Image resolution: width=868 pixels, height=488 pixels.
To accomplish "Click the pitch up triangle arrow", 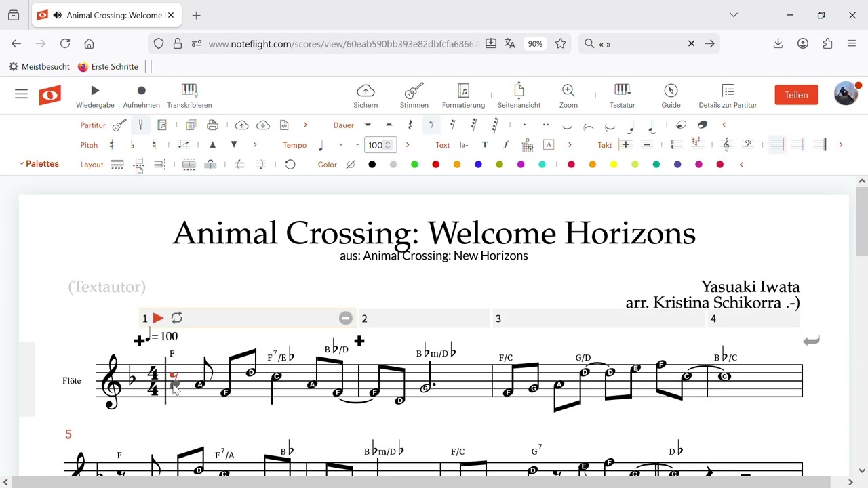I will [212, 145].
